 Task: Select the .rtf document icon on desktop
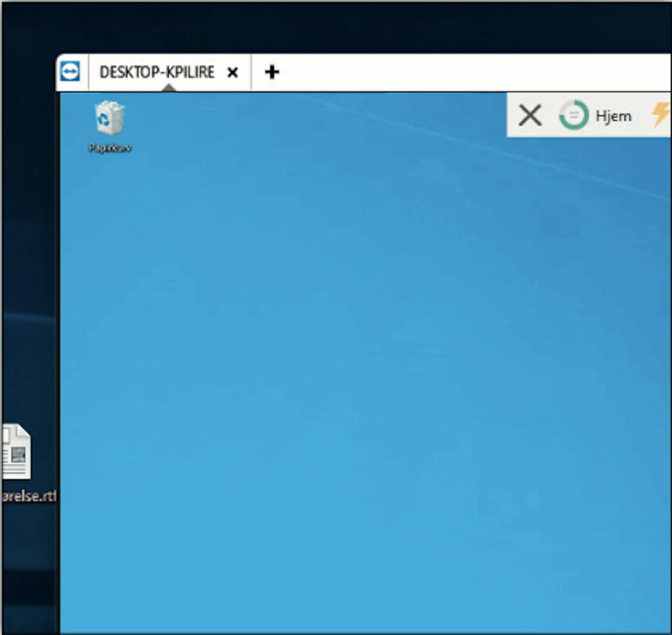[x=17, y=451]
